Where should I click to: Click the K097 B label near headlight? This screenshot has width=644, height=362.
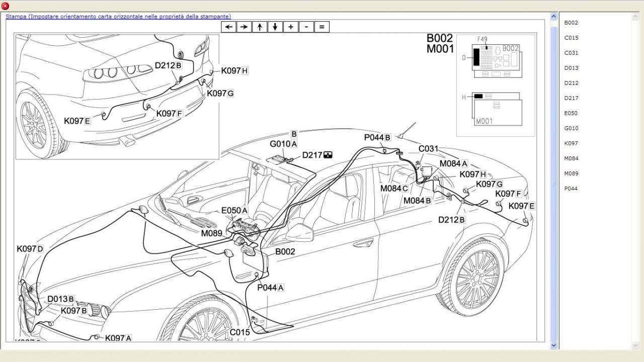[x=74, y=311]
